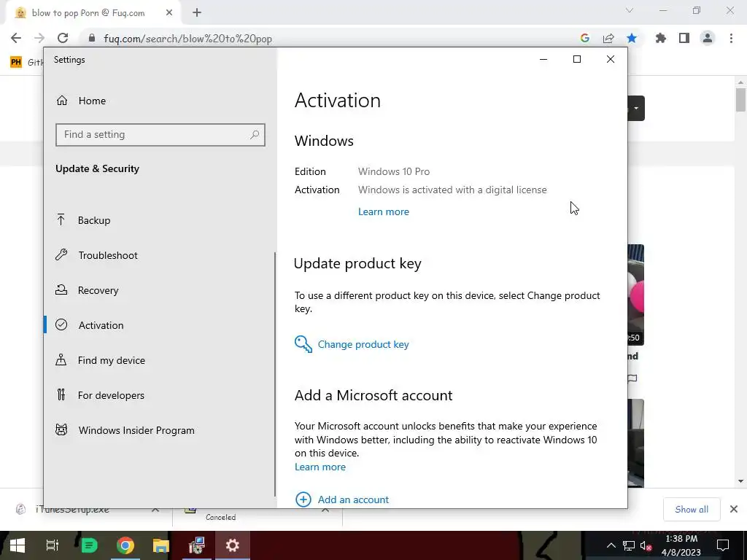The width and height of the screenshot is (747, 560).
Task: Open Learn more about Microsoft account
Action: pos(320,467)
